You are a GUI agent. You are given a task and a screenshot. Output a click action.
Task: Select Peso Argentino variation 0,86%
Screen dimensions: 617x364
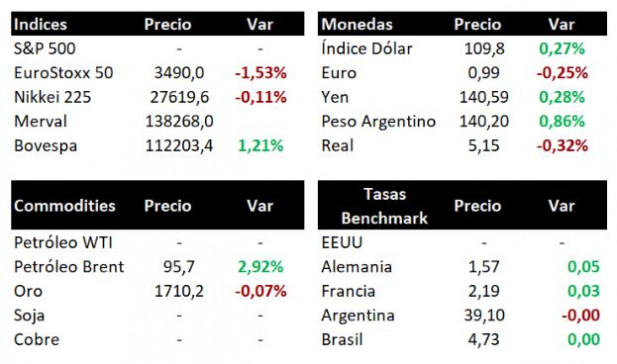point(562,121)
